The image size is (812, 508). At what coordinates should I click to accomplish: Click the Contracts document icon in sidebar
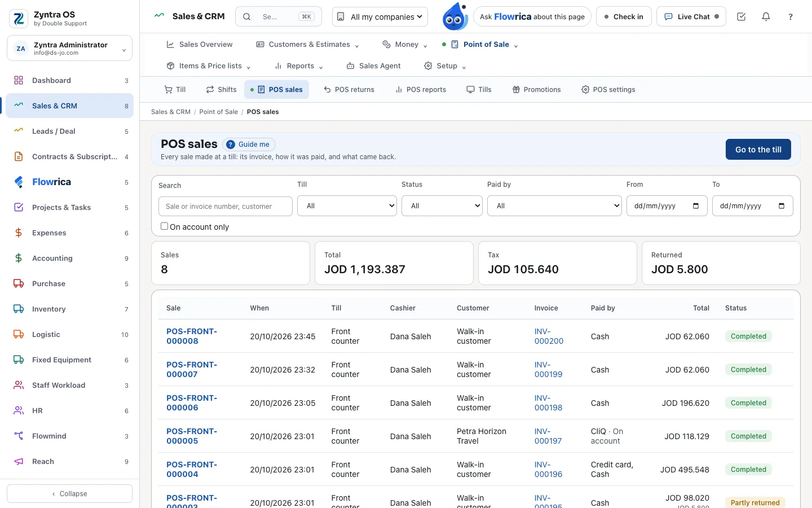pos(19,156)
